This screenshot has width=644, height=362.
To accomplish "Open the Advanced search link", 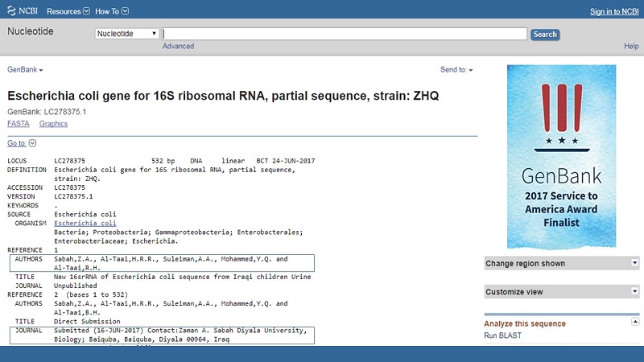I will click(x=178, y=46).
